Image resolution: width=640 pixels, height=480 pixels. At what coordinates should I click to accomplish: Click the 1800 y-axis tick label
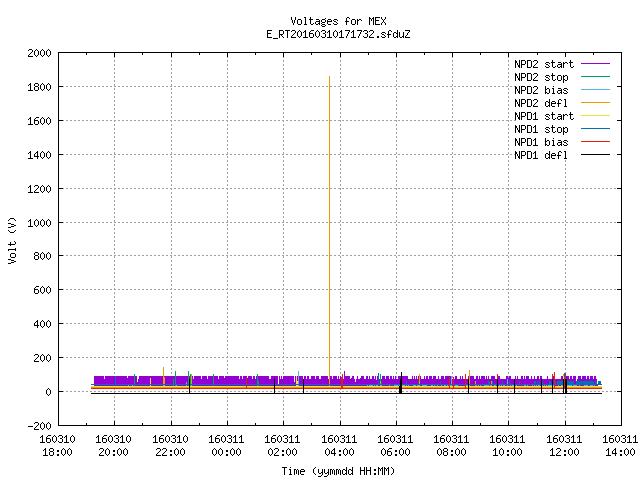pos(39,87)
